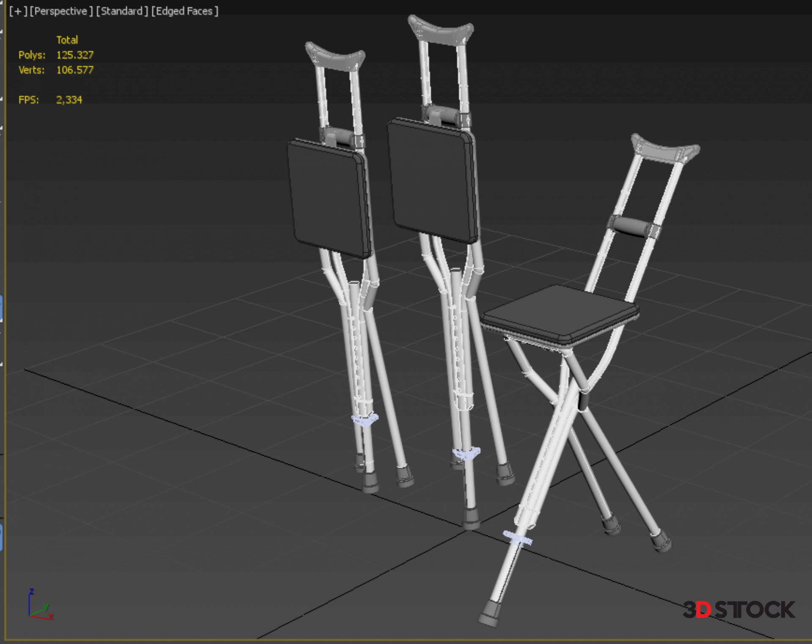812x644 pixels.
Task: Select the blue clamp on the left crutch
Action: [x=365, y=420]
